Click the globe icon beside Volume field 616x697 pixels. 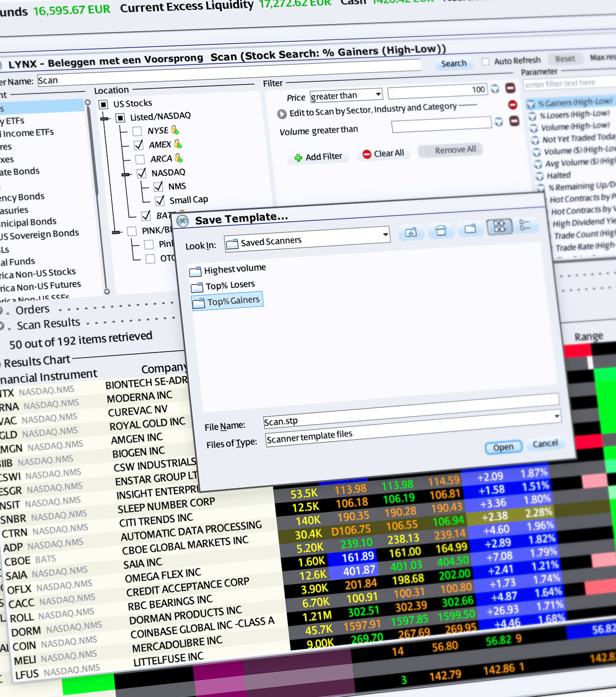pyautogui.click(x=499, y=122)
